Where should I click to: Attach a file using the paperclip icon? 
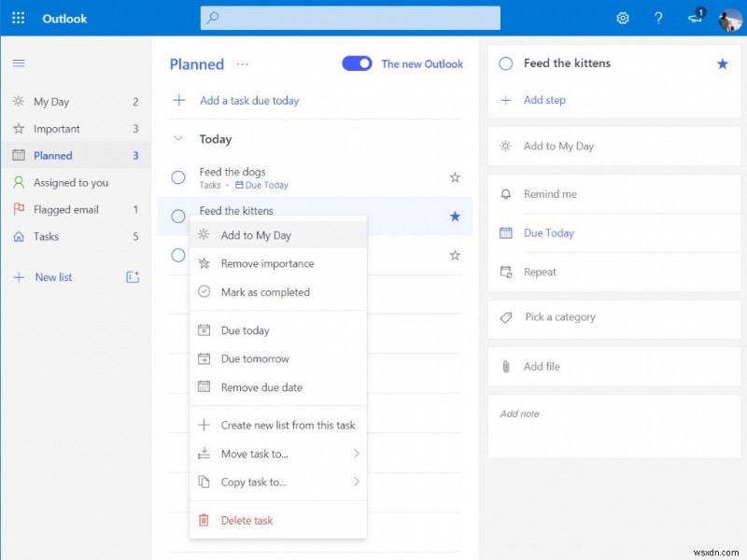point(505,366)
